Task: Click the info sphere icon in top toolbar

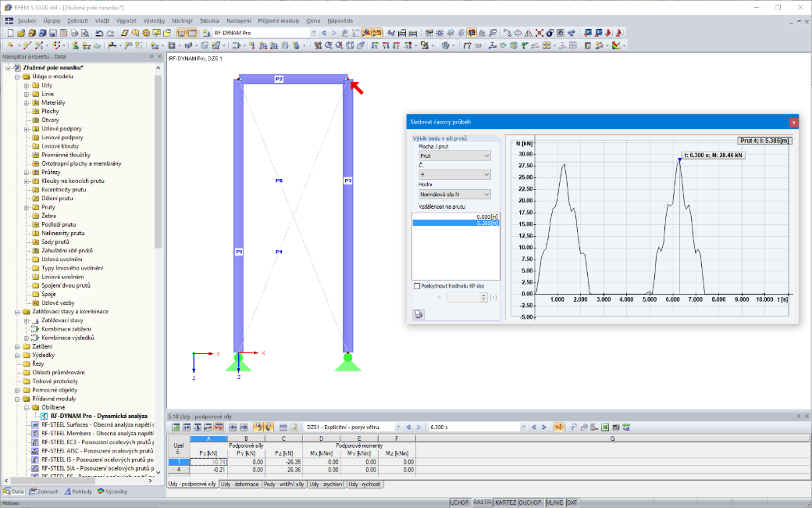Action: click(550, 33)
